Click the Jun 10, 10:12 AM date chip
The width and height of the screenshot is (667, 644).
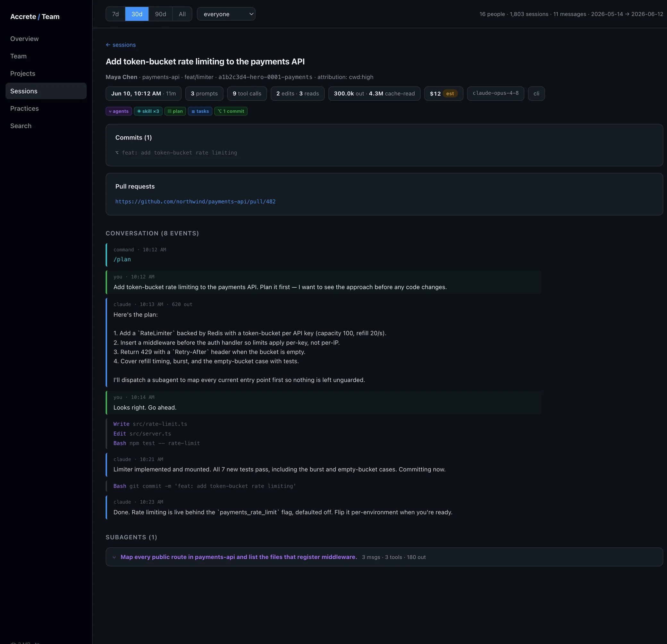(x=143, y=94)
